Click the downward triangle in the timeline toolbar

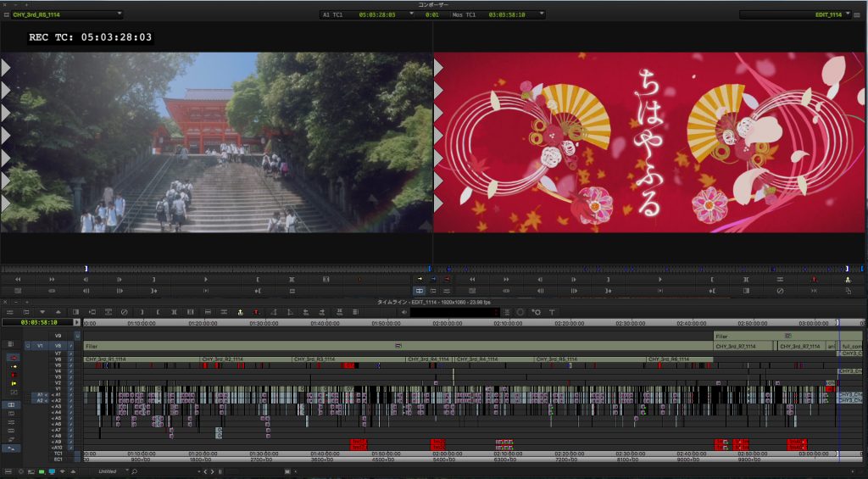(x=42, y=312)
